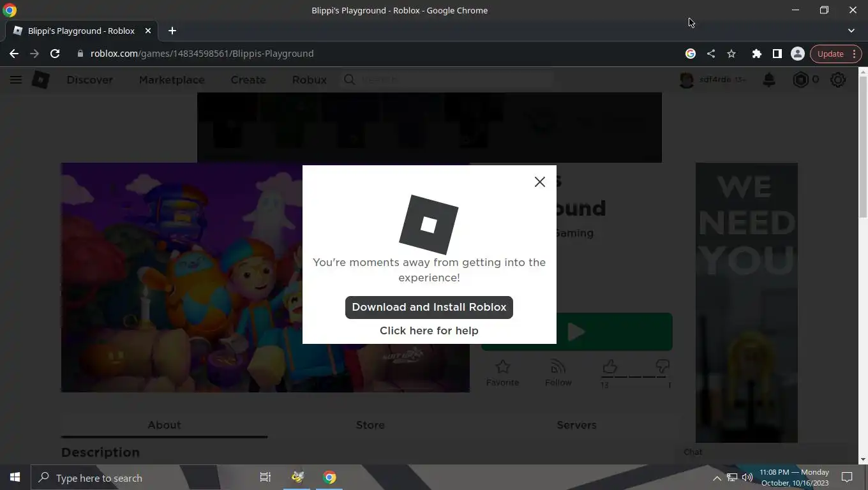This screenshot has height=490, width=868.
Task: Open the Create page
Action: tap(248, 80)
